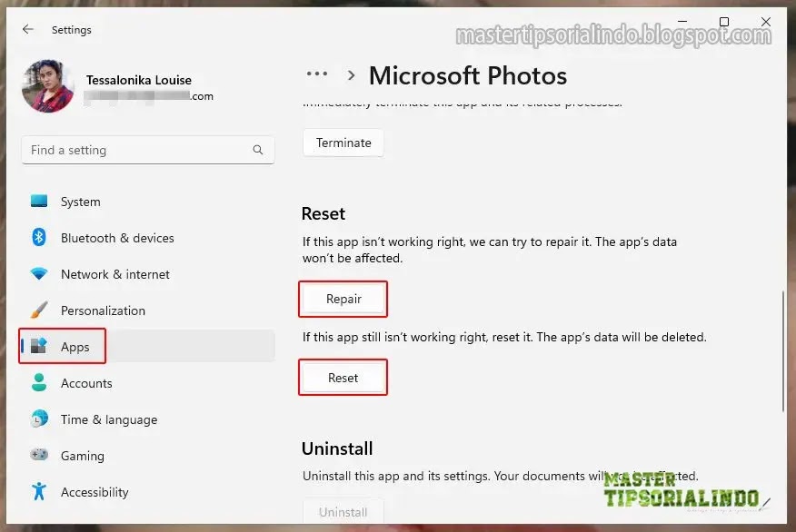Click the Bluetooth icon in the sidebar
The width and height of the screenshot is (796, 532).
click(x=39, y=237)
